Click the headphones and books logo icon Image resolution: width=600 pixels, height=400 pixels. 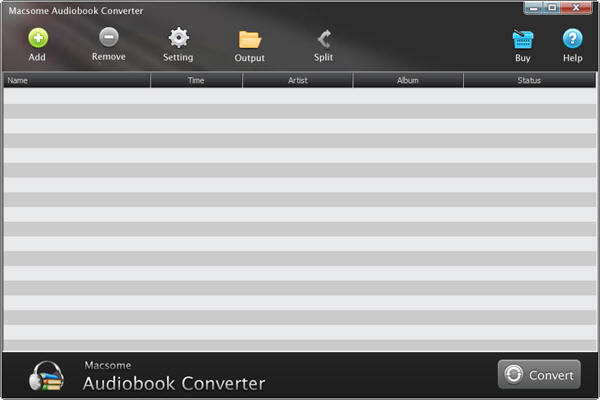point(48,376)
